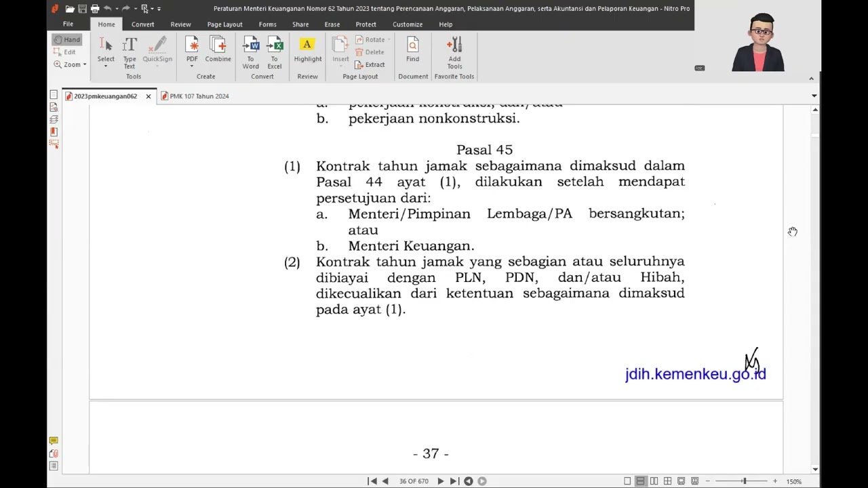This screenshot has width=868, height=488.
Task: Open the Protect ribbon tab
Action: pos(366,24)
